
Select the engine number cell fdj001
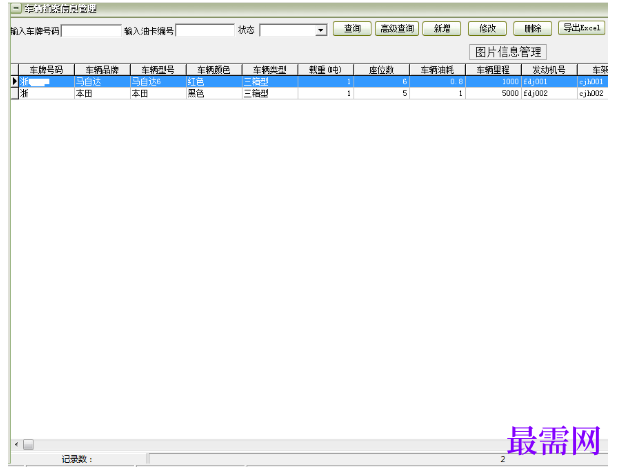tap(549, 82)
